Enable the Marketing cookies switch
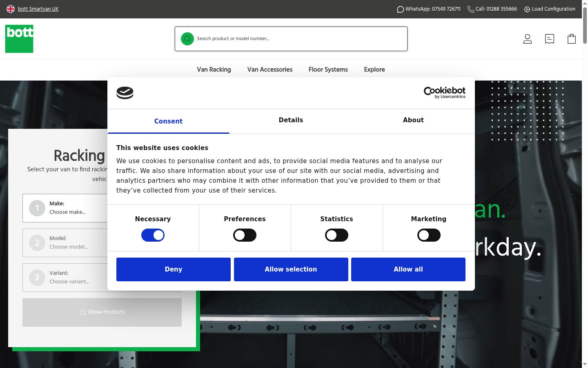588x368 pixels. [x=429, y=235]
